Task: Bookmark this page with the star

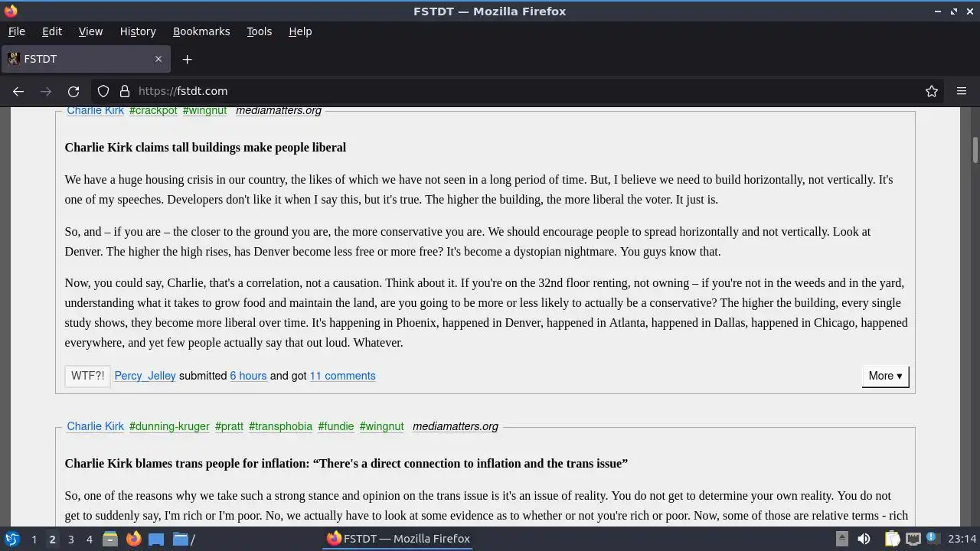Action: coord(932,91)
